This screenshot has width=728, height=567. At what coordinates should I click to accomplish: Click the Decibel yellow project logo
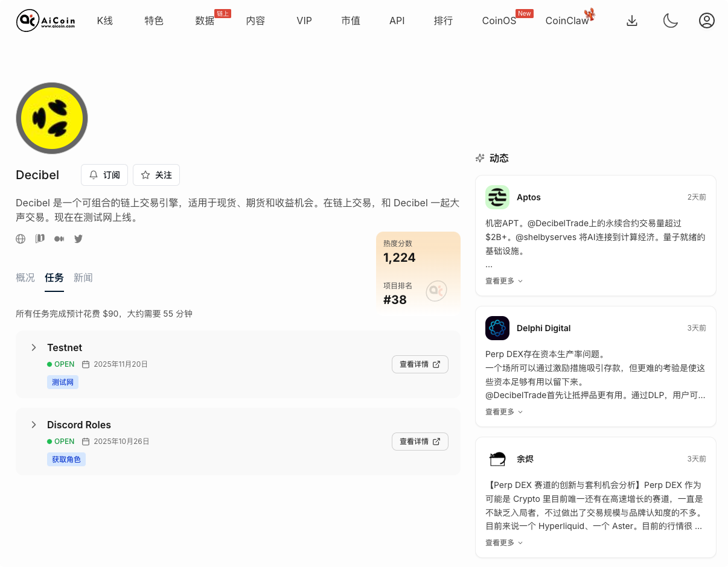(52, 118)
